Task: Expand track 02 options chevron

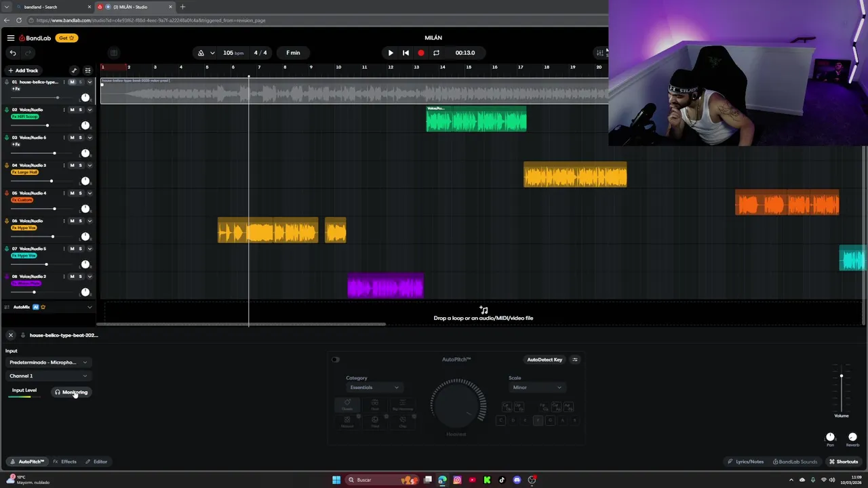Action: pos(90,110)
